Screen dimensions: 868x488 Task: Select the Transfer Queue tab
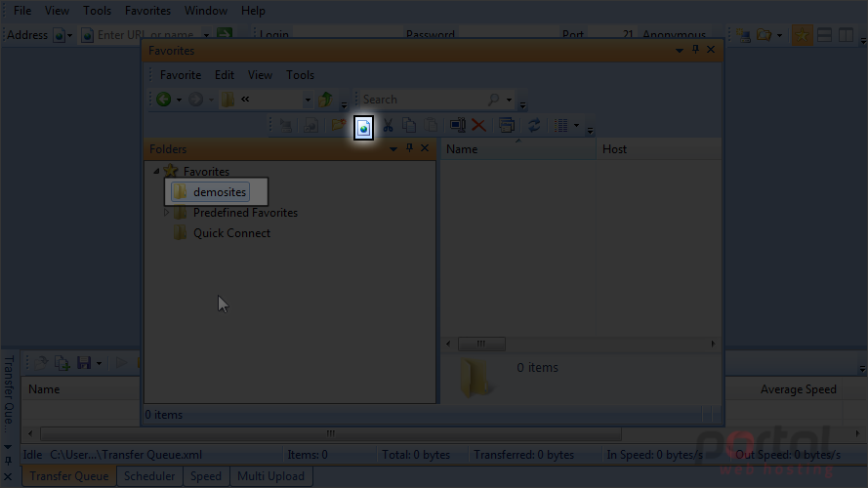69,476
